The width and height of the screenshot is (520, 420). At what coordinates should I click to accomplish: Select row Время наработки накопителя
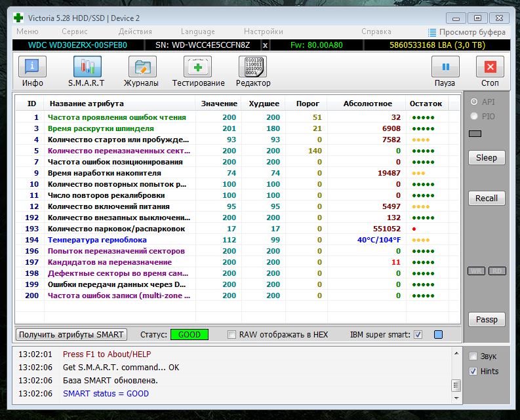tap(238, 173)
